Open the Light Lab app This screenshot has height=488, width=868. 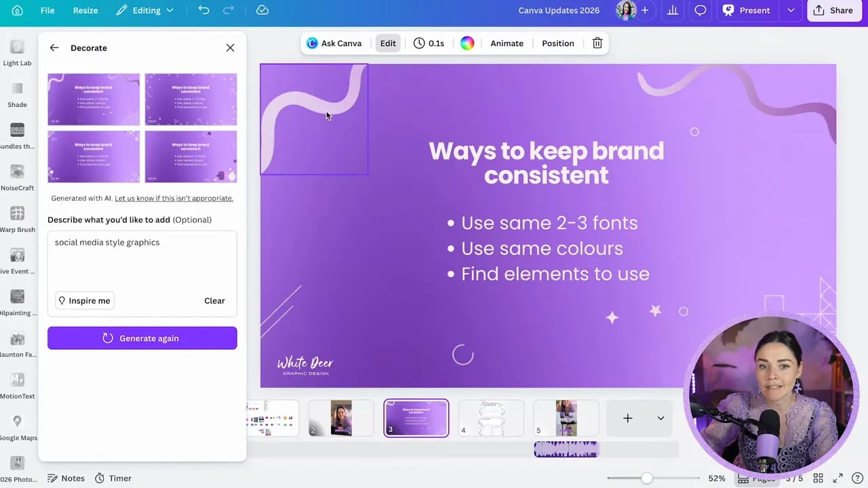(17, 53)
